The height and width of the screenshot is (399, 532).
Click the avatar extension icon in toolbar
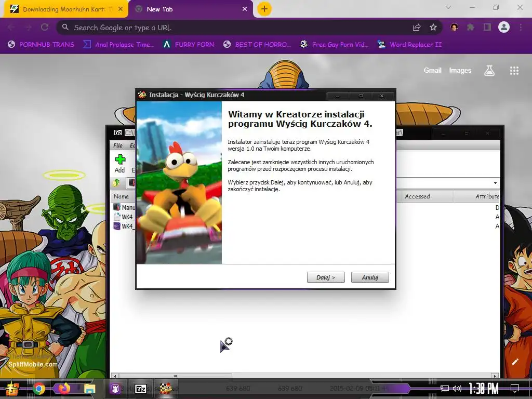(454, 27)
